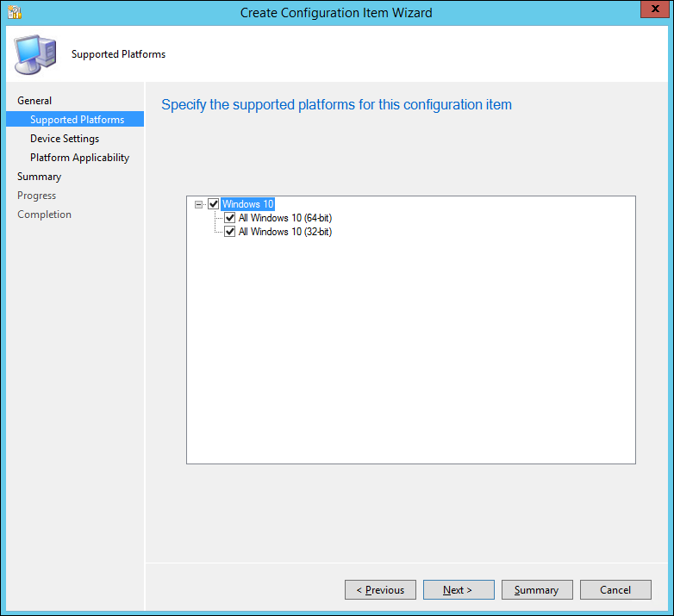674x616 pixels.
Task: Click the Previous button
Action: (x=380, y=590)
